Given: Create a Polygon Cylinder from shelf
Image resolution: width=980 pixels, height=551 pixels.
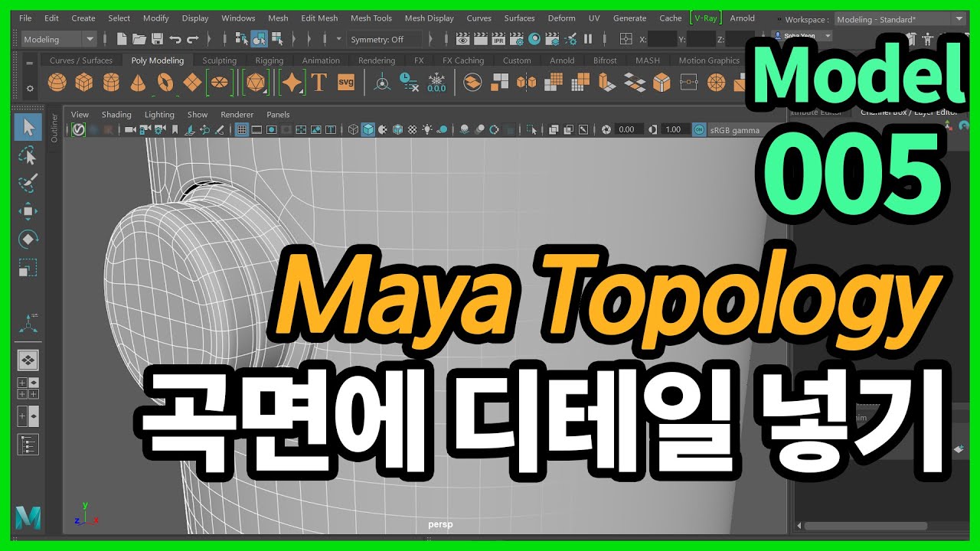Looking at the screenshot, I should (111, 82).
